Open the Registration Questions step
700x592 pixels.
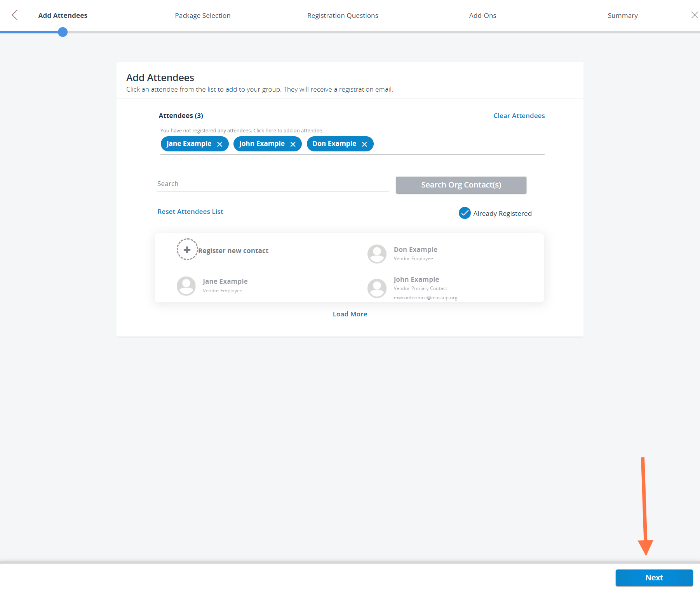[x=343, y=16]
